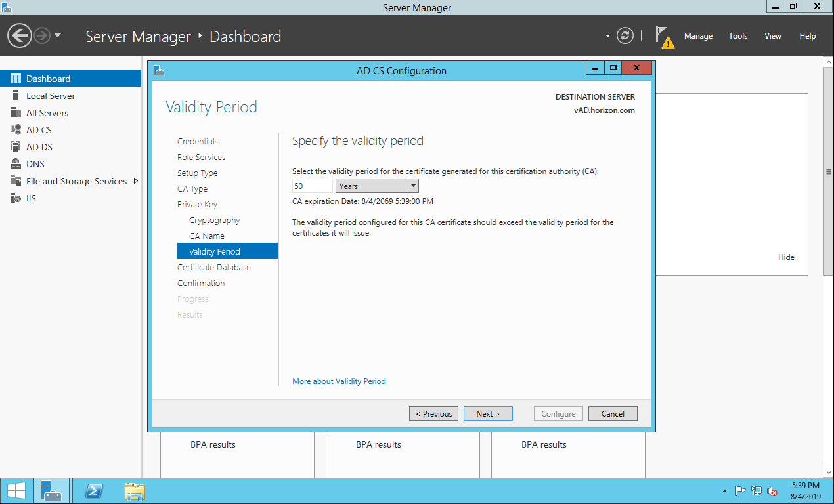
Task: Click the validity period number field
Action: [x=312, y=186]
